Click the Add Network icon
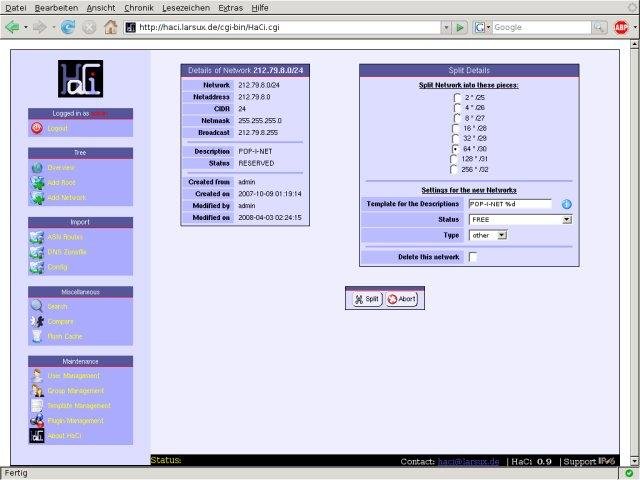Screen dimensions: 640x480 37,198
